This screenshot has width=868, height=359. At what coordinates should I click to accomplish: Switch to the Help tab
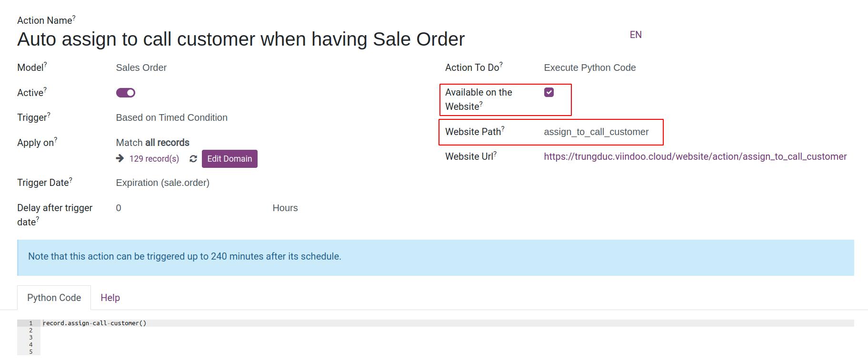110,298
